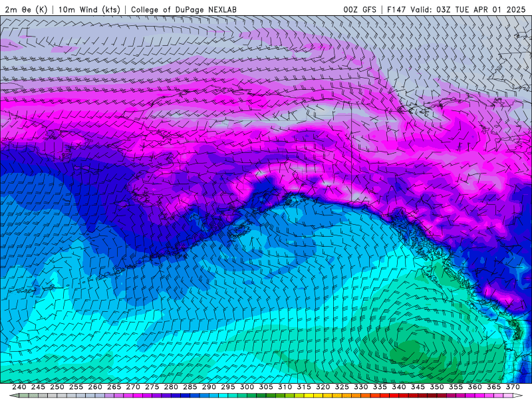Click the 310 value on the color scale
This screenshot has width=532, height=399.
285,387
